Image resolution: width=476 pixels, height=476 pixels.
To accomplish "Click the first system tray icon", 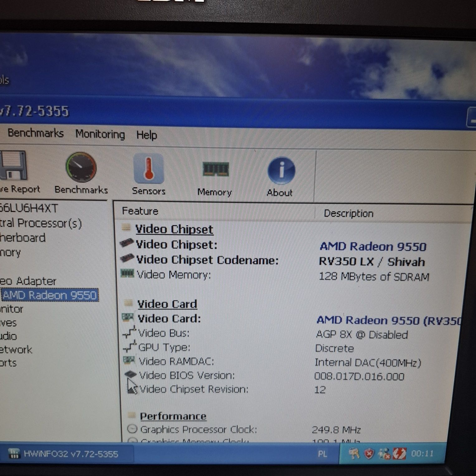I will pos(354,454).
